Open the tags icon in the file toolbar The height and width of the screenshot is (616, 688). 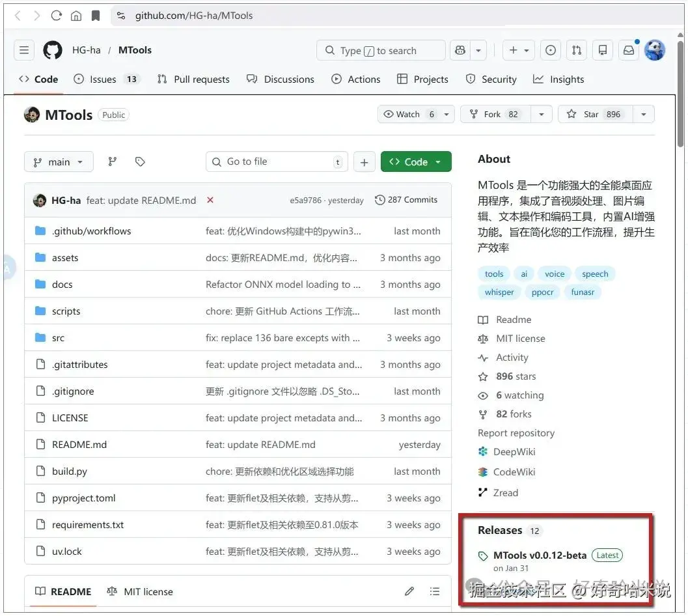point(139,161)
